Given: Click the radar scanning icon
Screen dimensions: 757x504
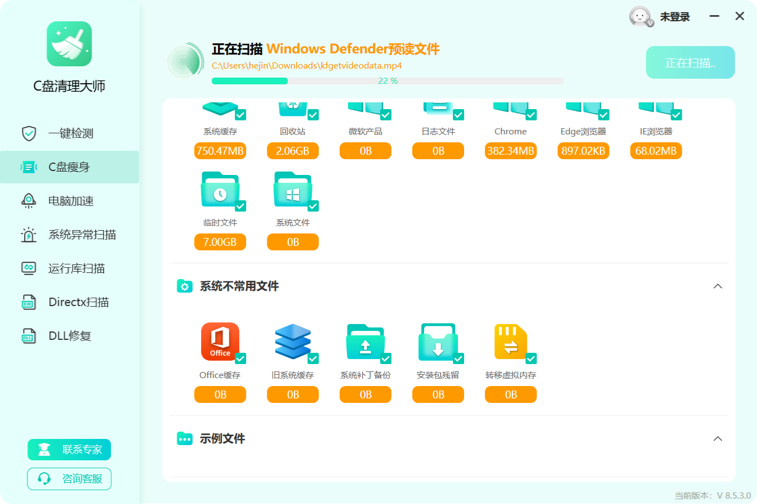Looking at the screenshot, I should [x=185, y=61].
